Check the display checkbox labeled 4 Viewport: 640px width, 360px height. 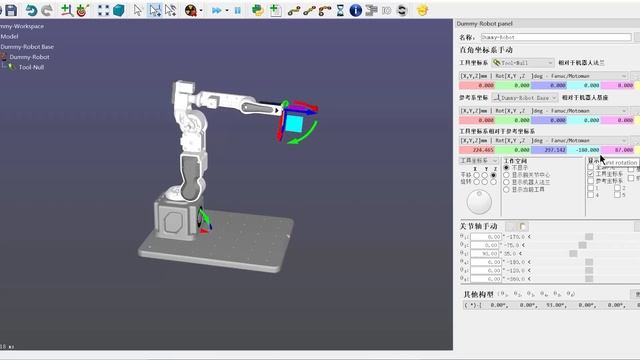coord(591,195)
